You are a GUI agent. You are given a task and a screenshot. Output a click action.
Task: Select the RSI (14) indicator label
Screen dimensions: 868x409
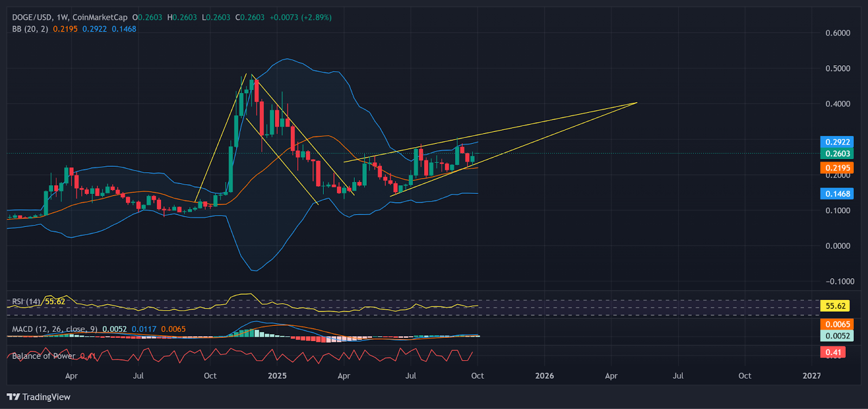pos(27,301)
